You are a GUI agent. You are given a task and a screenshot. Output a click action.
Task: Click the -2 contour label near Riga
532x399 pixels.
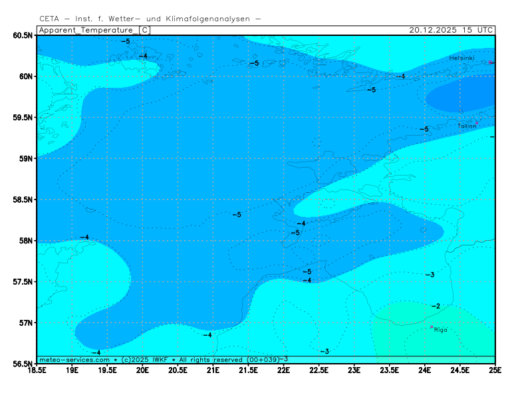click(x=436, y=306)
